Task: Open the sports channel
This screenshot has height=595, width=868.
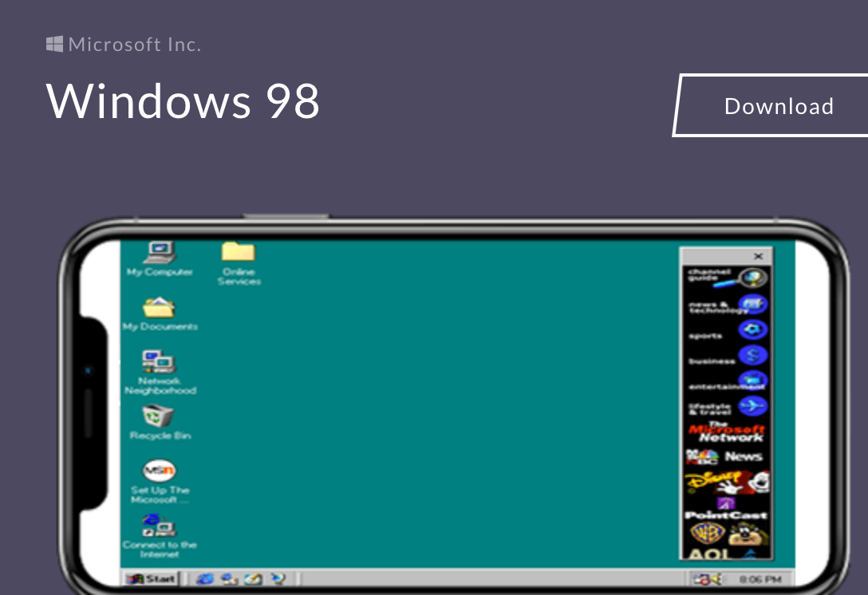Action: click(x=727, y=330)
